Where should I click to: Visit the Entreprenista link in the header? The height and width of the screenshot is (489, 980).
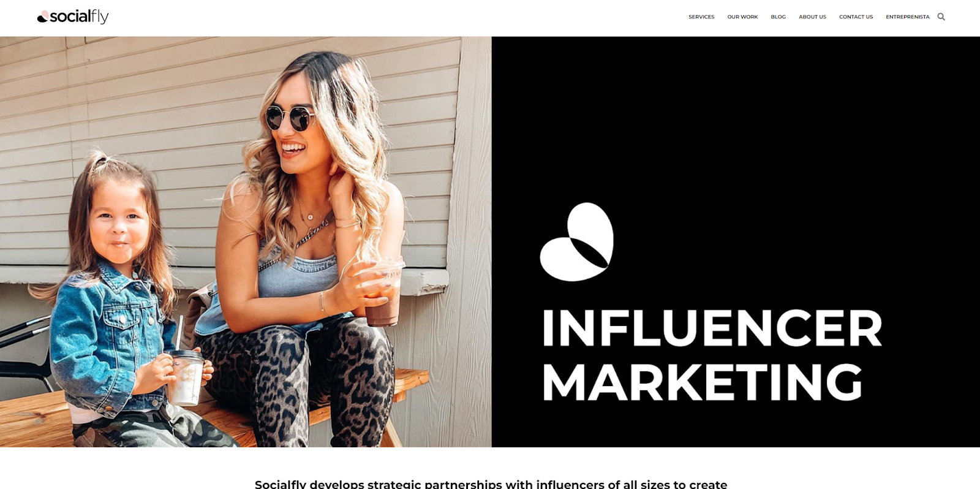(x=907, y=17)
